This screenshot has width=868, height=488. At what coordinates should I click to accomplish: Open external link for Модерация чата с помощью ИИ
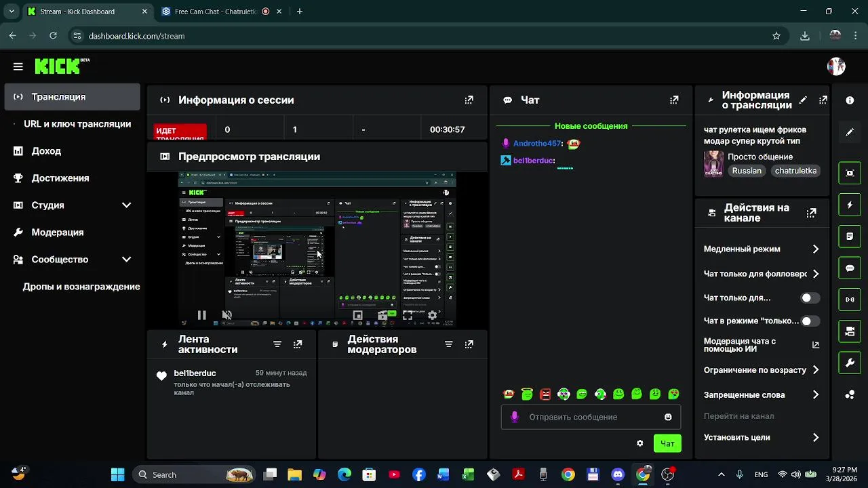(x=816, y=345)
